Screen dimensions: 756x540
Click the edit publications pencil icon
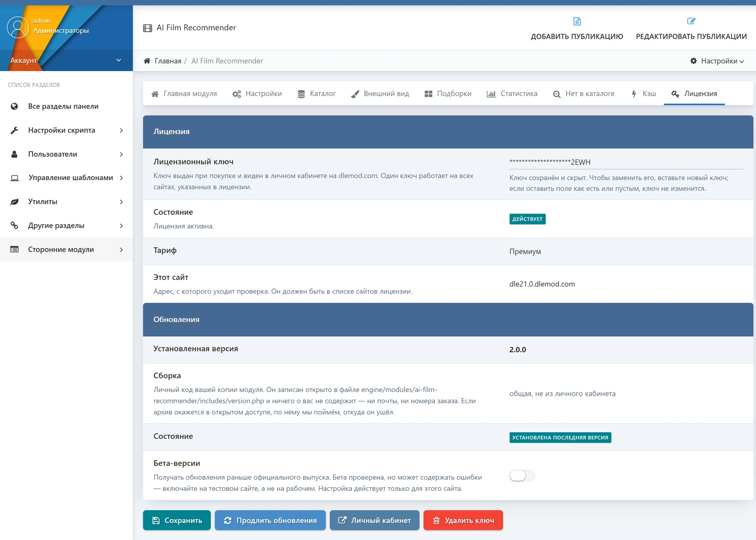coord(691,21)
